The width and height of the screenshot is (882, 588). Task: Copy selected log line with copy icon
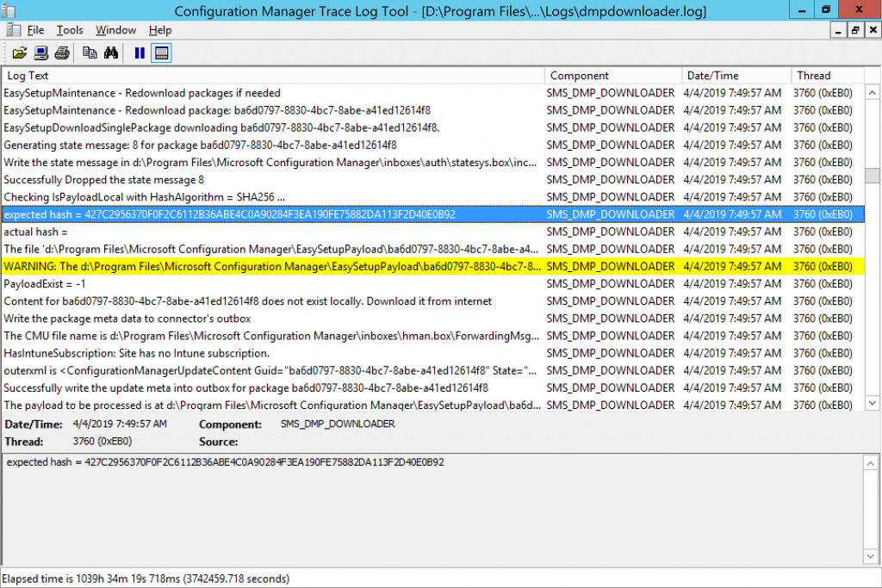89,53
